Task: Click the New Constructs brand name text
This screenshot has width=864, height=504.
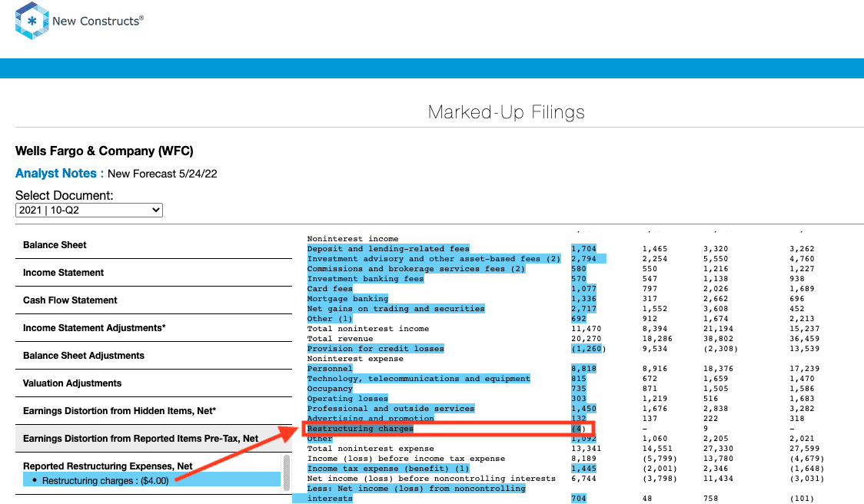Action: pos(98,21)
